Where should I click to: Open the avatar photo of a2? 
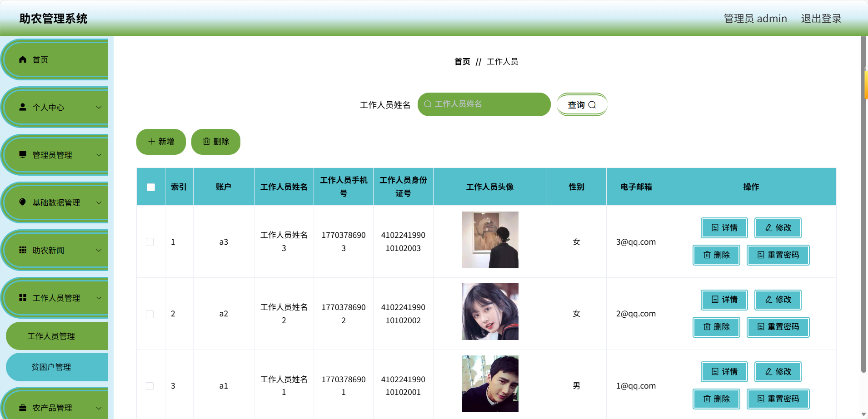click(x=490, y=312)
